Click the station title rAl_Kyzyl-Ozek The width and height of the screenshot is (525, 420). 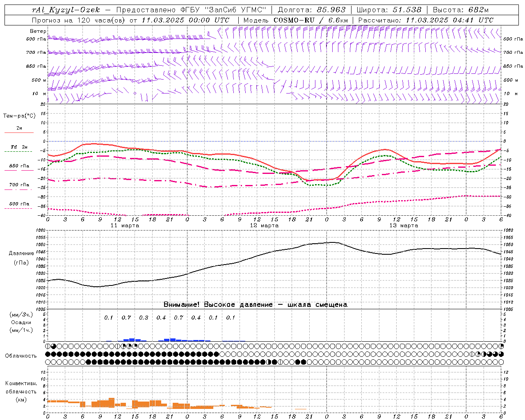tap(66, 10)
